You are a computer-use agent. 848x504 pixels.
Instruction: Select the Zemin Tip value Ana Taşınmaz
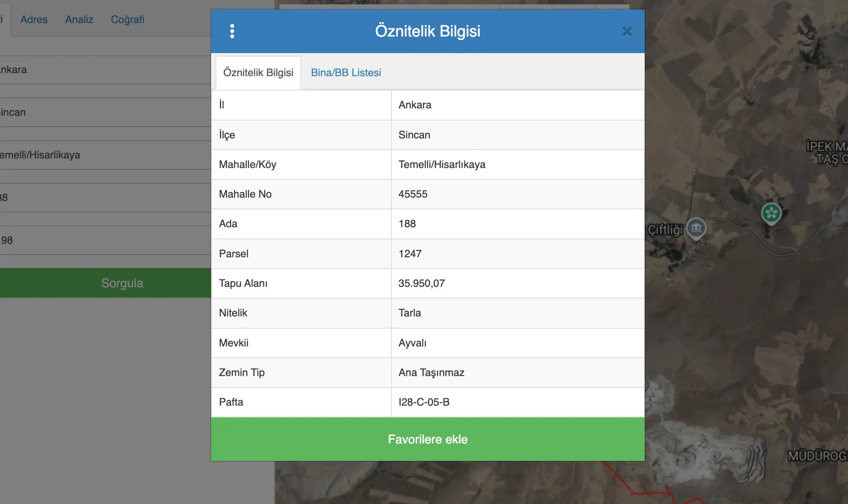pyautogui.click(x=431, y=373)
